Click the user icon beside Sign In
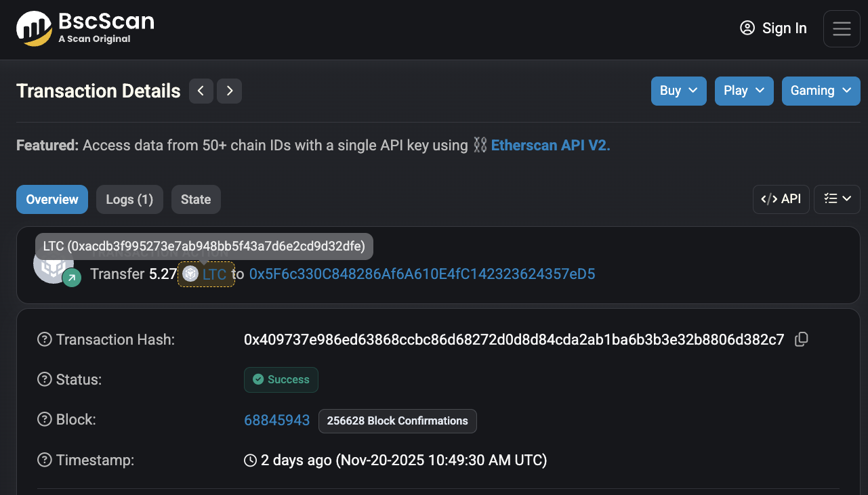Screen dimensions: 868x495 pos(747,28)
